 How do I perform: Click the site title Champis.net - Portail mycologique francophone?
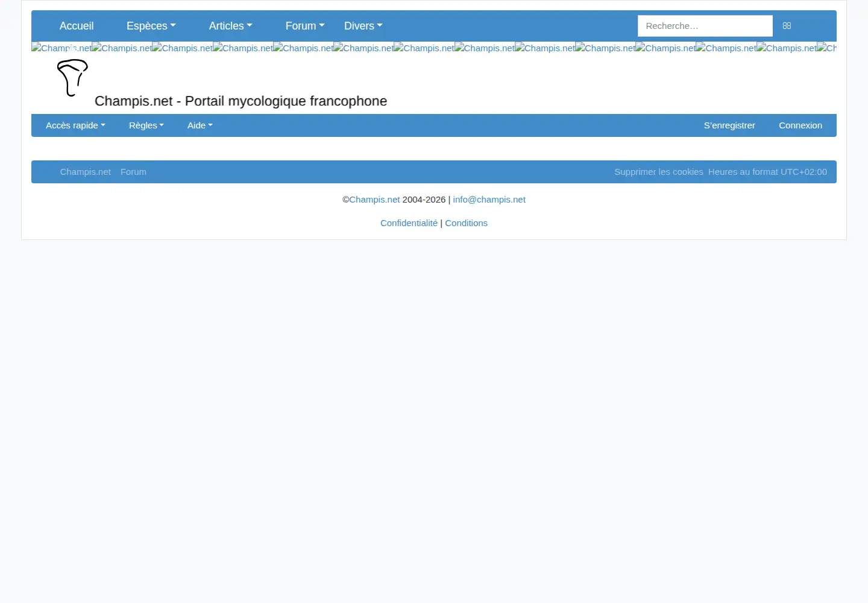coord(241,101)
